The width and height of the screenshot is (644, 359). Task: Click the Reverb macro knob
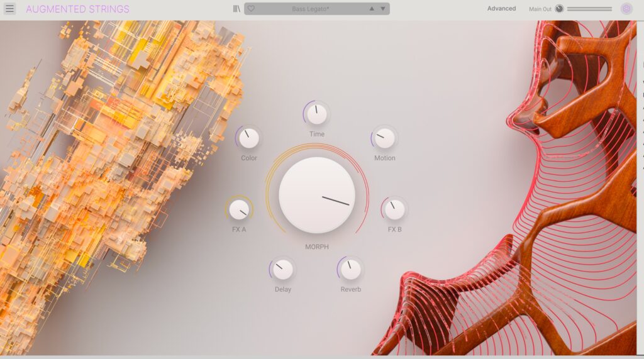coord(351,270)
